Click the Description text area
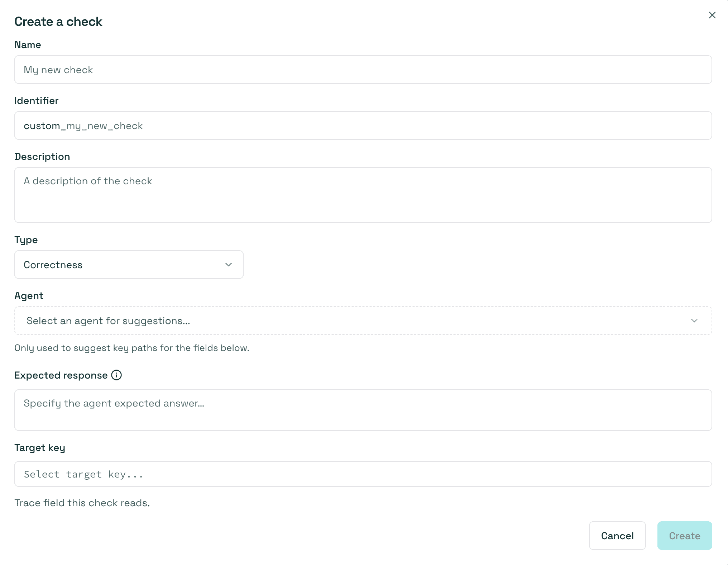 tap(363, 195)
